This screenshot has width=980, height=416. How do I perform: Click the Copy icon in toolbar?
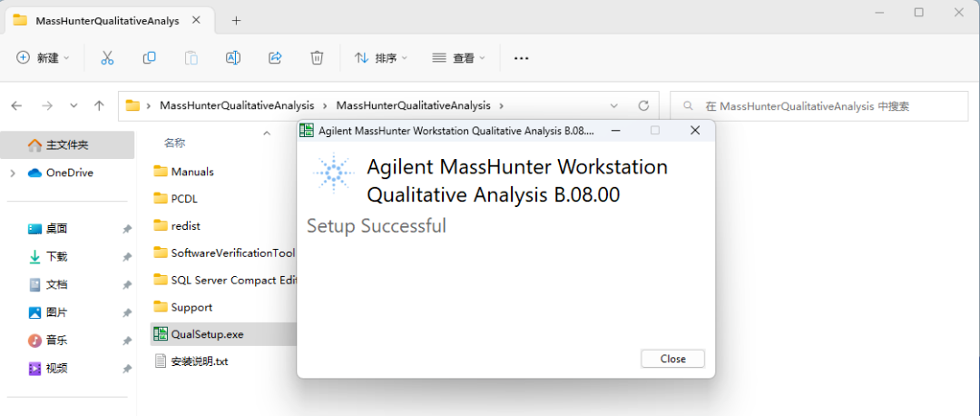click(x=149, y=58)
